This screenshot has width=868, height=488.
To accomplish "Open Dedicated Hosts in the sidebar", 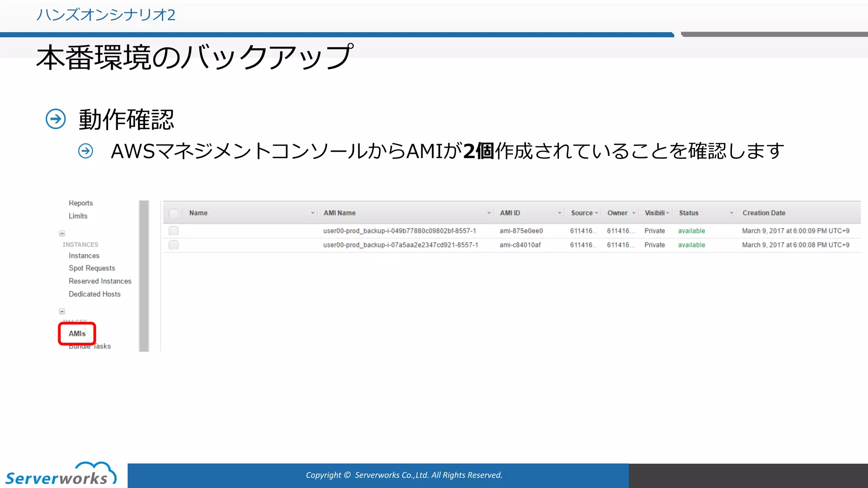I will click(x=95, y=294).
